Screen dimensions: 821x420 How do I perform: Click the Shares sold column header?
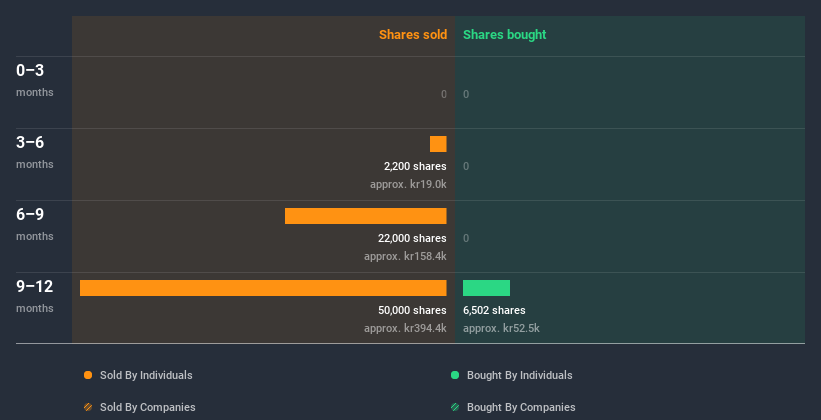point(413,35)
